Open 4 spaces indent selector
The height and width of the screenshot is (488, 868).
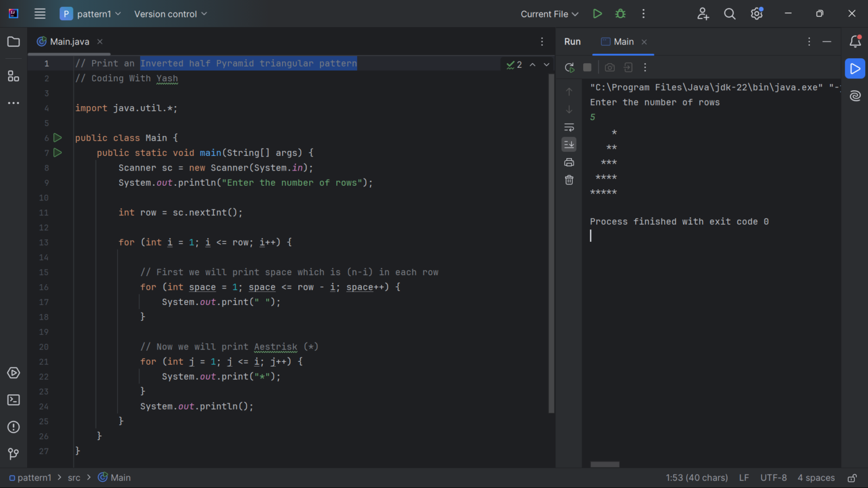816,478
